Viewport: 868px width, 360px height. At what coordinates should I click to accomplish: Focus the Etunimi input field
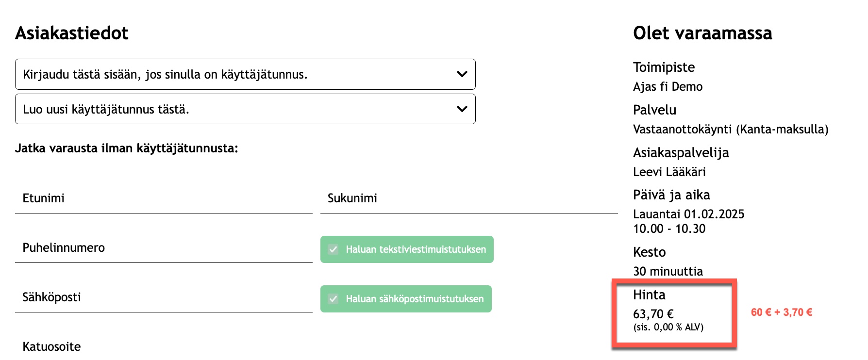[164, 198]
